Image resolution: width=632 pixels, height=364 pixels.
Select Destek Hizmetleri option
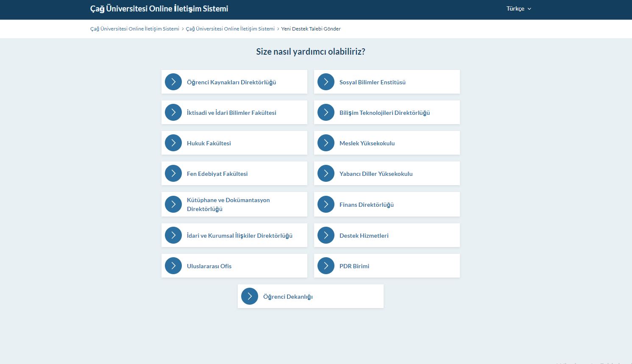pyautogui.click(x=364, y=236)
